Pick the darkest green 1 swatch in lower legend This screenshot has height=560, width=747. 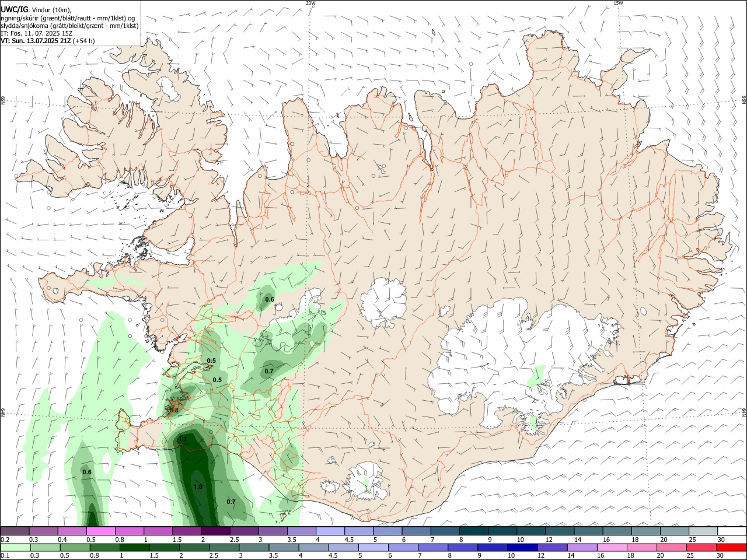[x=134, y=548]
